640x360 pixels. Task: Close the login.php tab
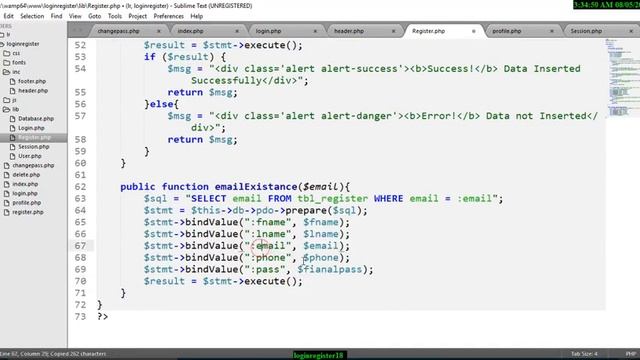[315, 31]
